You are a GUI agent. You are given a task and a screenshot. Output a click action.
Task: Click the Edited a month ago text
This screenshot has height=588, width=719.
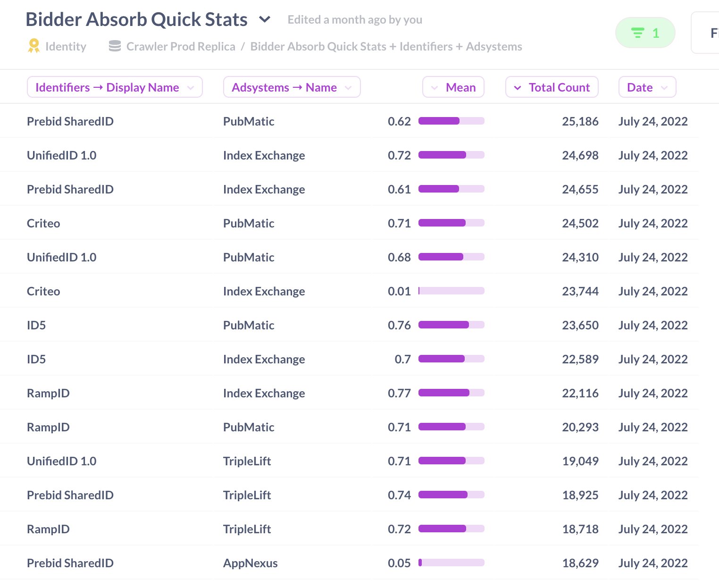click(x=355, y=19)
